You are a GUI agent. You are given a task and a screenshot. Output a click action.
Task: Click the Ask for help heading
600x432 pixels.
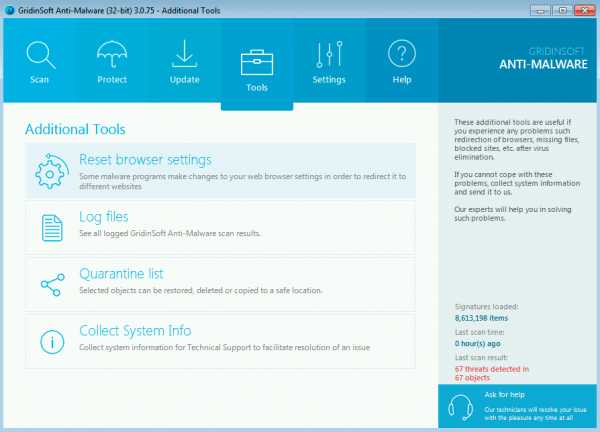coord(504,395)
